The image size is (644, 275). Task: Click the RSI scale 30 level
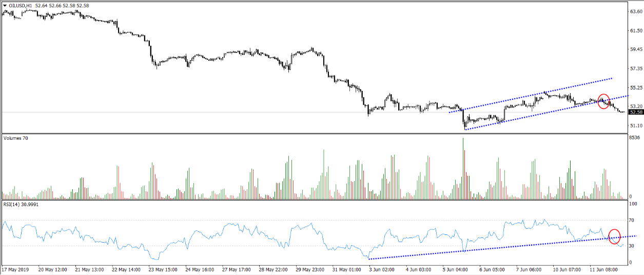[x=633, y=246]
